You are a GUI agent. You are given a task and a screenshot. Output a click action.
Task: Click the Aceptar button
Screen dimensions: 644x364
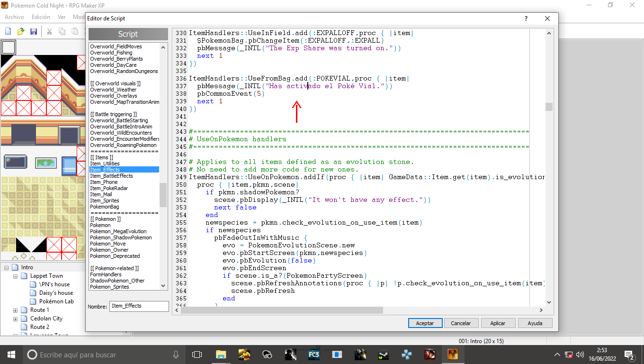425,323
